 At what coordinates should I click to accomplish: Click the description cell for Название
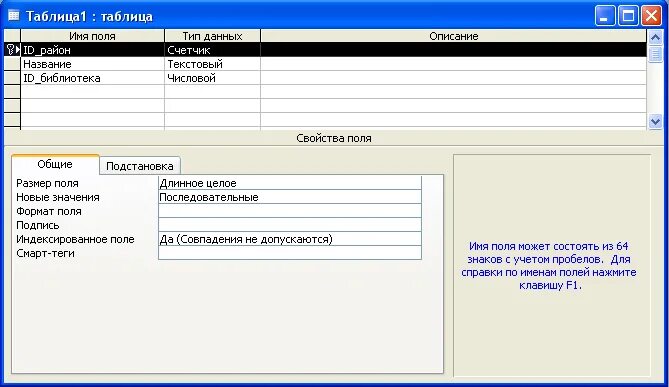coord(454,64)
